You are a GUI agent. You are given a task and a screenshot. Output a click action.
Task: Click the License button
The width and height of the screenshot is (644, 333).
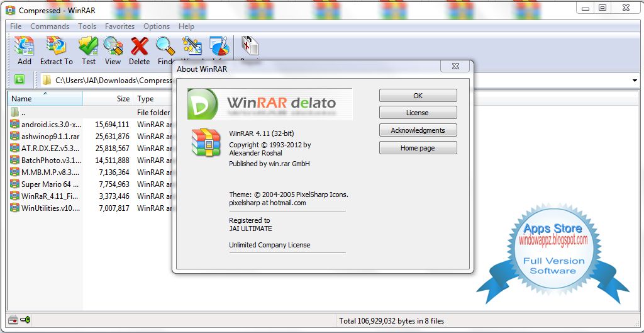418,113
